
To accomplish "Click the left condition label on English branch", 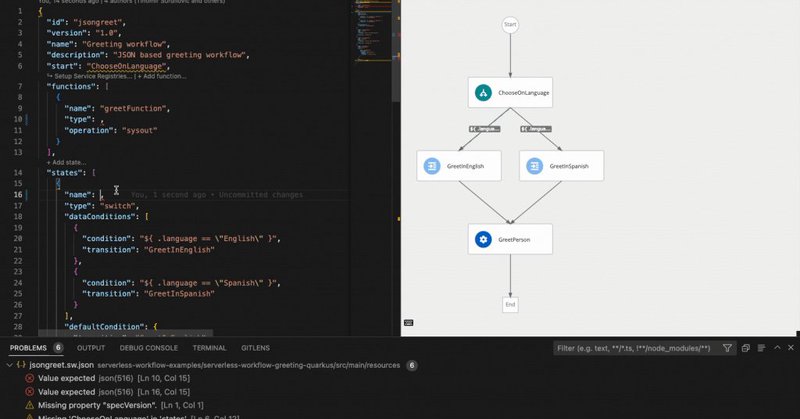I will click(485, 129).
